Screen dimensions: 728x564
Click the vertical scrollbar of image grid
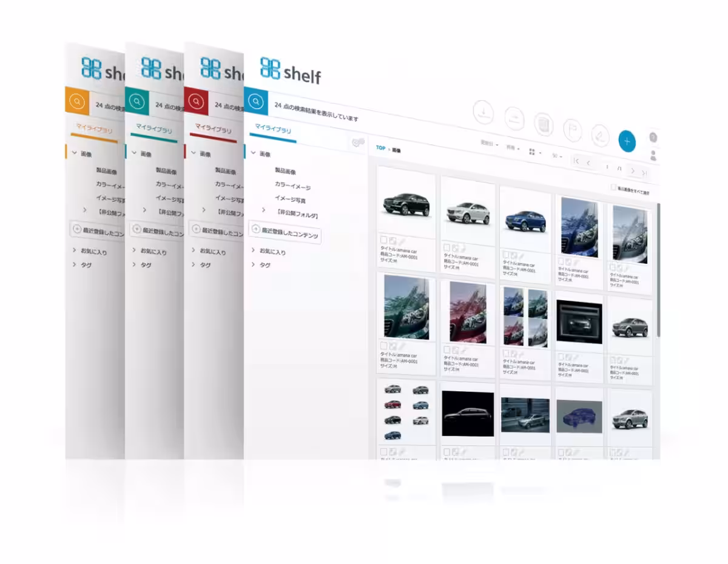658,273
